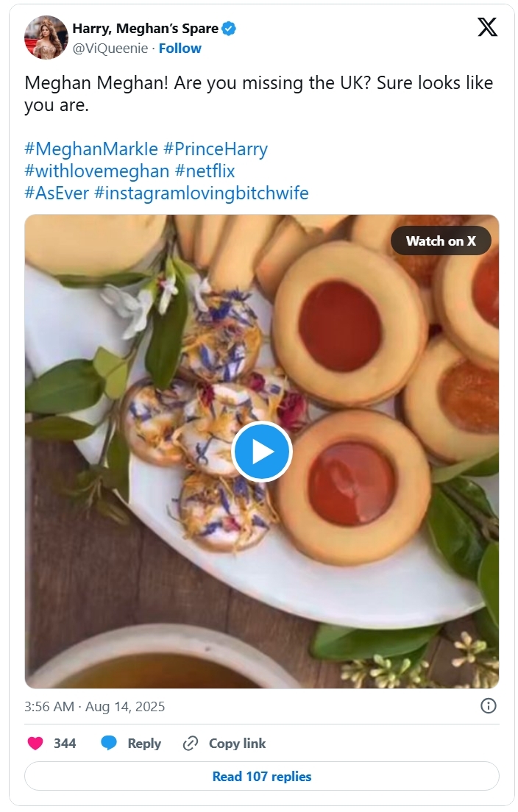Click the @ViQueenie handle
Image resolution: width=518 pixels, height=812 pixels.
[108, 48]
